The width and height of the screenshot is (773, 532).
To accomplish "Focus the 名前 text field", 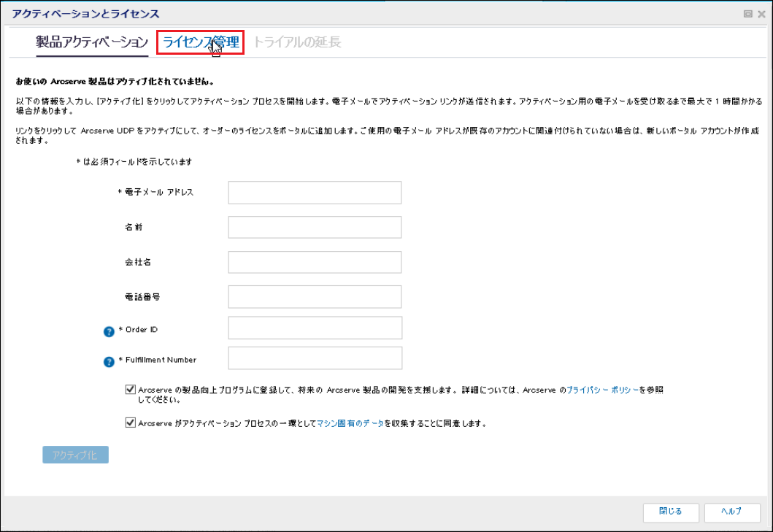I will pos(315,227).
